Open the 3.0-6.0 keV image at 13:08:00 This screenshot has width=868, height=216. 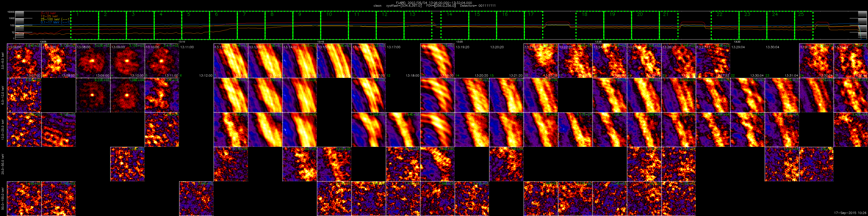click(93, 61)
